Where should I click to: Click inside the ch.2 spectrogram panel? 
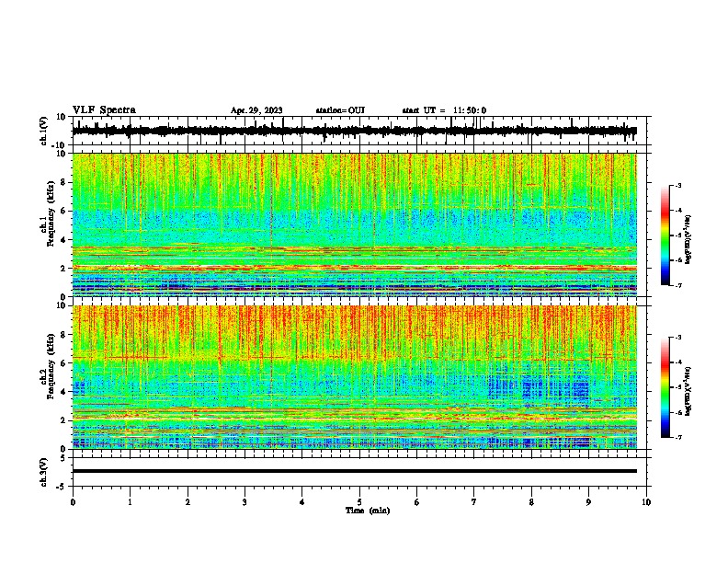(x=355, y=377)
